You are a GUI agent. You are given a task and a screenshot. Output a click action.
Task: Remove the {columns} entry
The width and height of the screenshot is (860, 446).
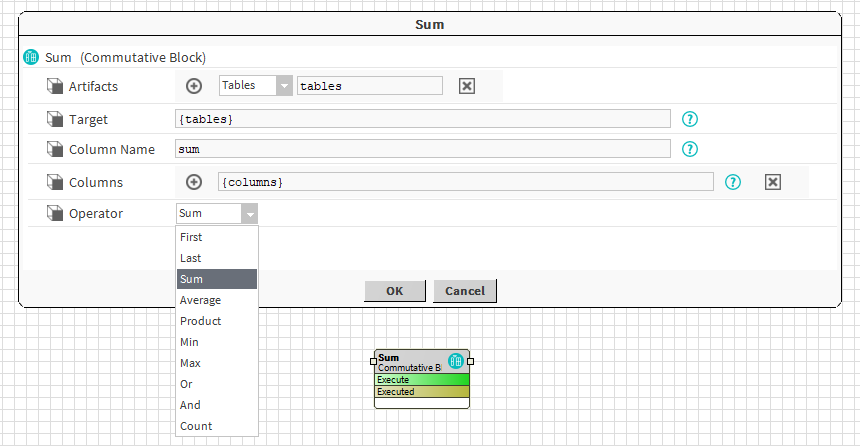(772, 182)
